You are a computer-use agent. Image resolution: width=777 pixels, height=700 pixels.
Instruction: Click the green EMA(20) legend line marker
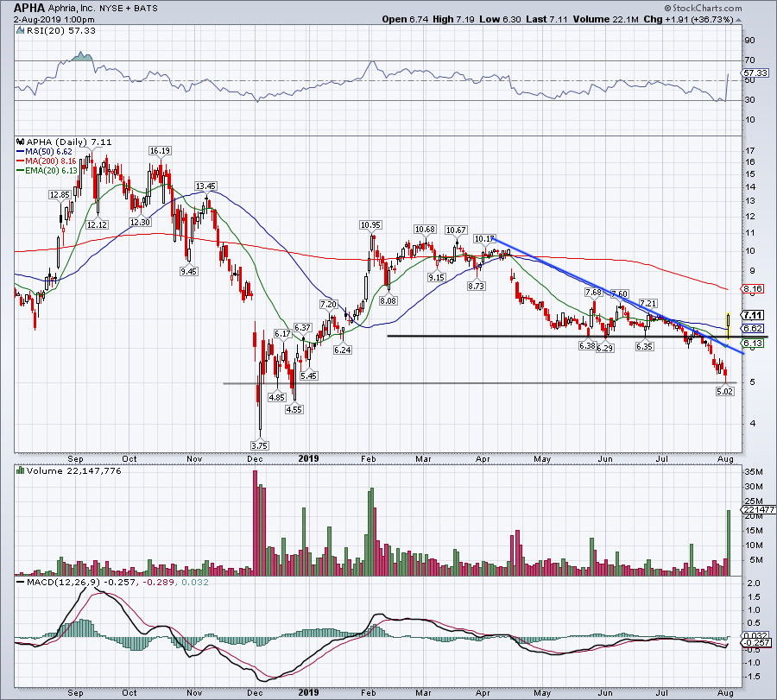pos(21,170)
